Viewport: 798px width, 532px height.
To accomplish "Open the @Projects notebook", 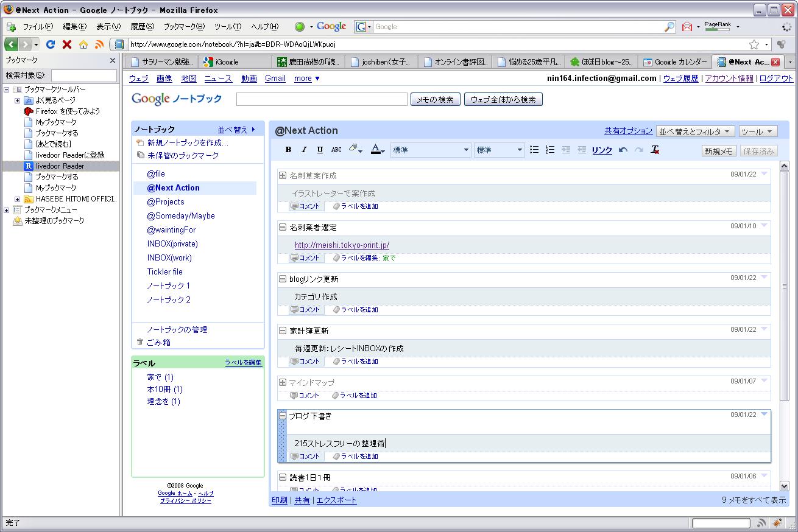I will (x=165, y=202).
